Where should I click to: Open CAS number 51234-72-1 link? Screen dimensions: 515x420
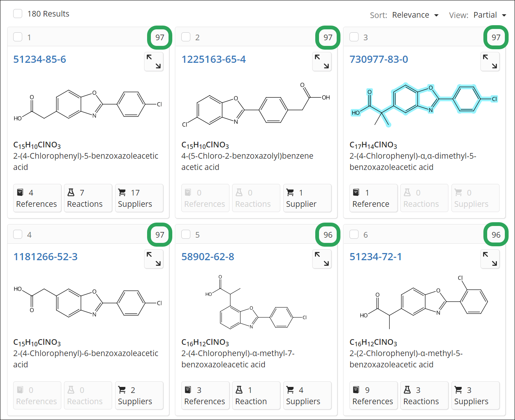376,257
